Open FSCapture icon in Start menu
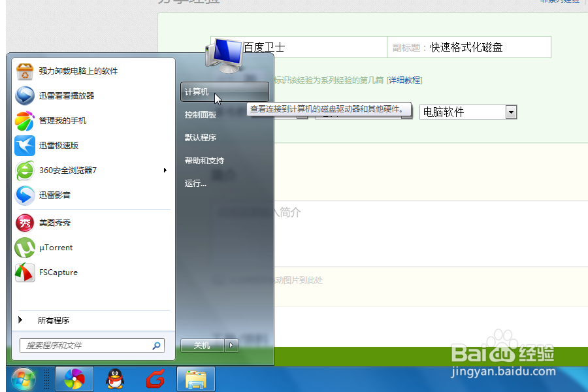Image resolution: width=588 pixels, height=392 pixels. pyautogui.click(x=25, y=272)
